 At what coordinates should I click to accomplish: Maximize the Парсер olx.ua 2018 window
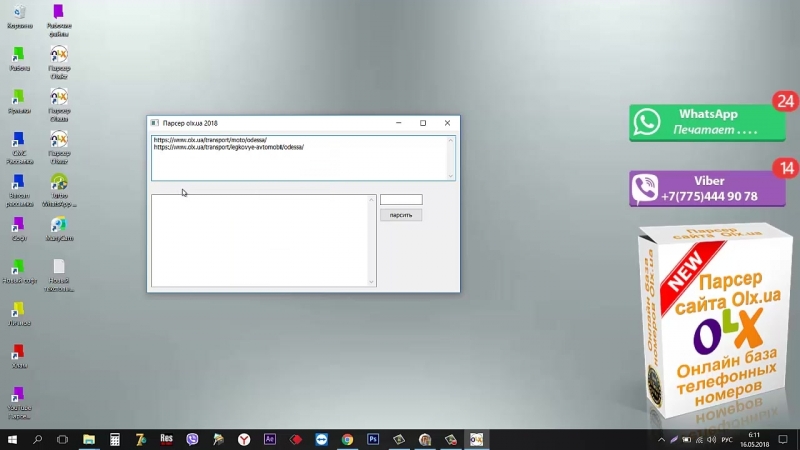(423, 123)
